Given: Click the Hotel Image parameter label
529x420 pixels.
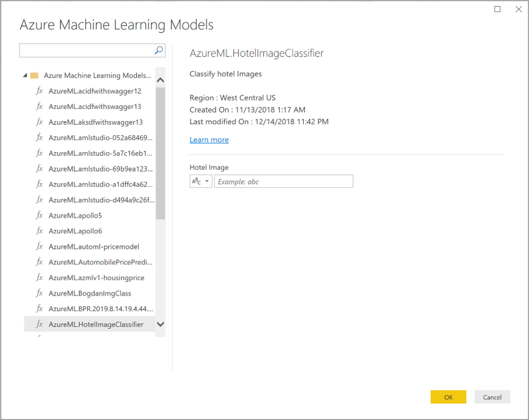Looking at the screenshot, I should 209,167.
